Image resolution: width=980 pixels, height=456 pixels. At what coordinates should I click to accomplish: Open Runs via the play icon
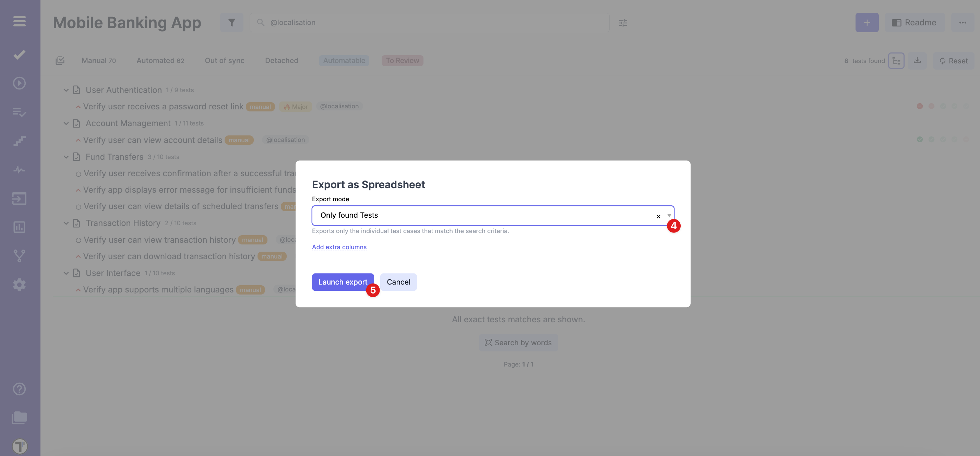coord(19,83)
